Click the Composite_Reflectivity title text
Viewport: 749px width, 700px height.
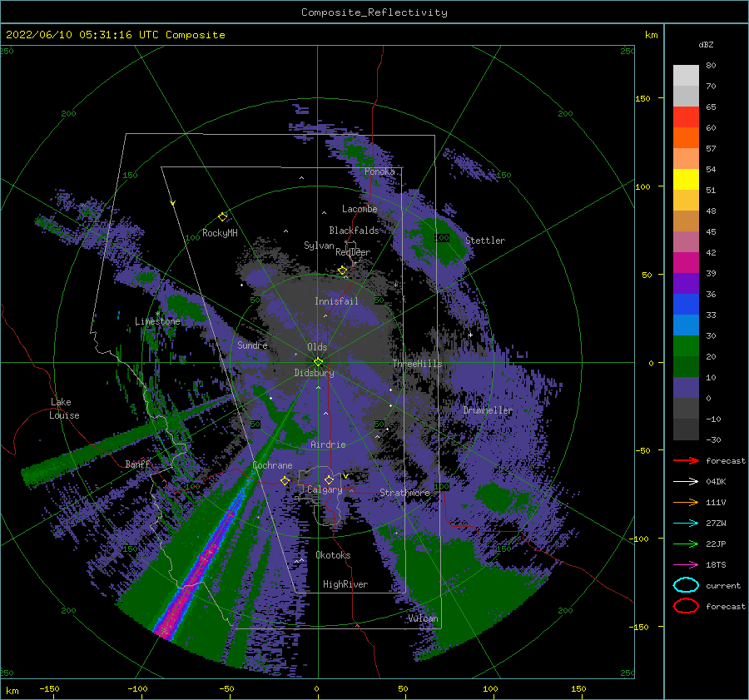pos(374,12)
